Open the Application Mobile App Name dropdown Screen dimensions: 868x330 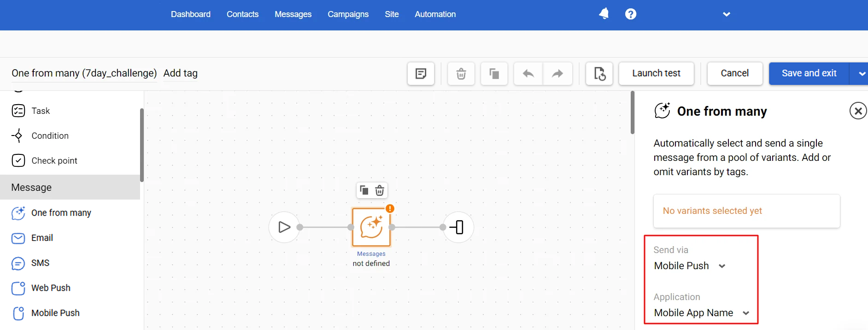point(702,313)
